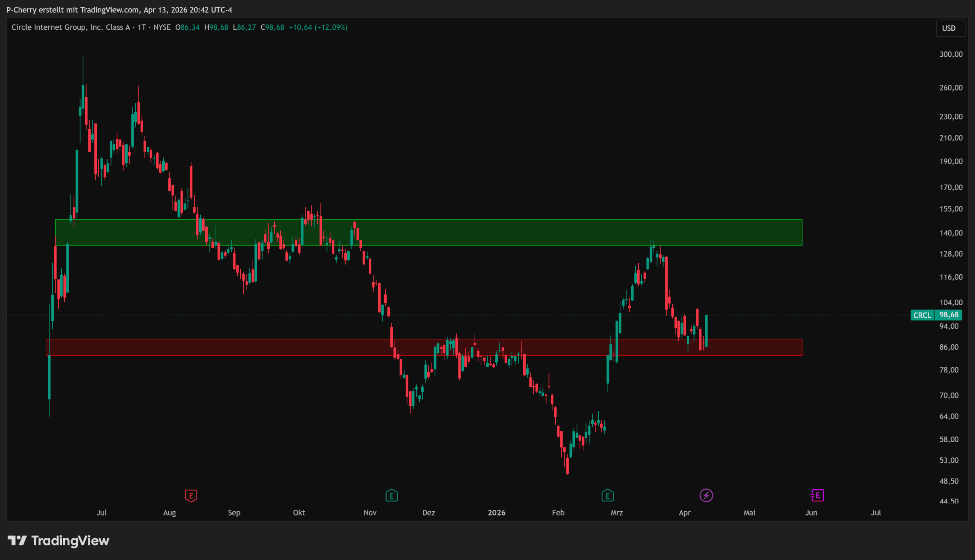Open the purple lightning event marker in April

[706, 495]
